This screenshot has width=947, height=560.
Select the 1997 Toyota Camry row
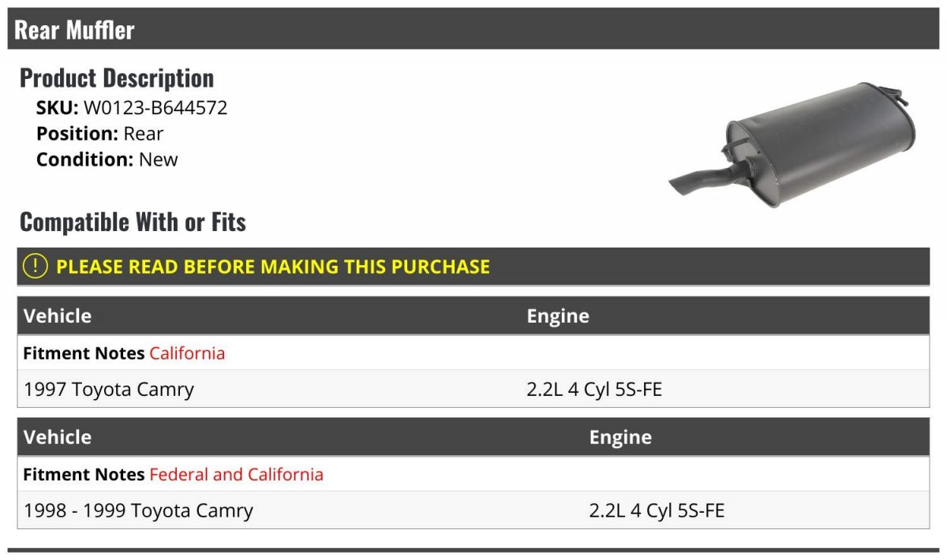(x=473, y=389)
